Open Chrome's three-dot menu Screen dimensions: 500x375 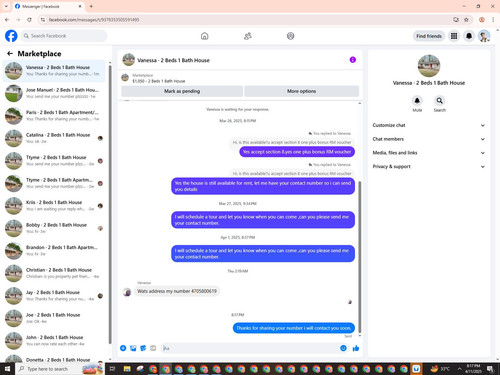(x=493, y=20)
